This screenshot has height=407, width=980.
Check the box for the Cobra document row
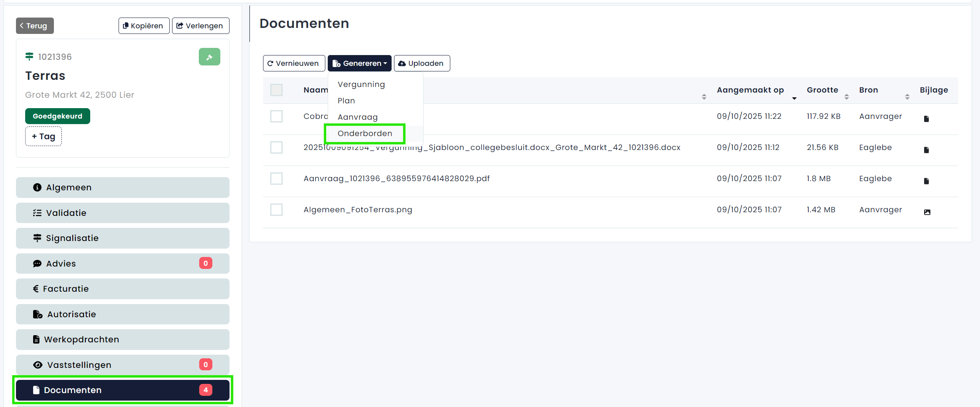tap(276, 116)
